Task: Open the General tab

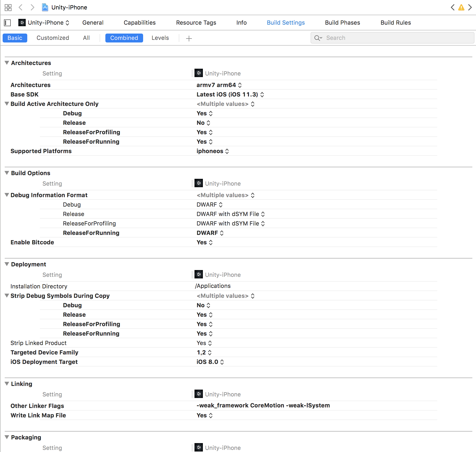Action: pos(93,23)
